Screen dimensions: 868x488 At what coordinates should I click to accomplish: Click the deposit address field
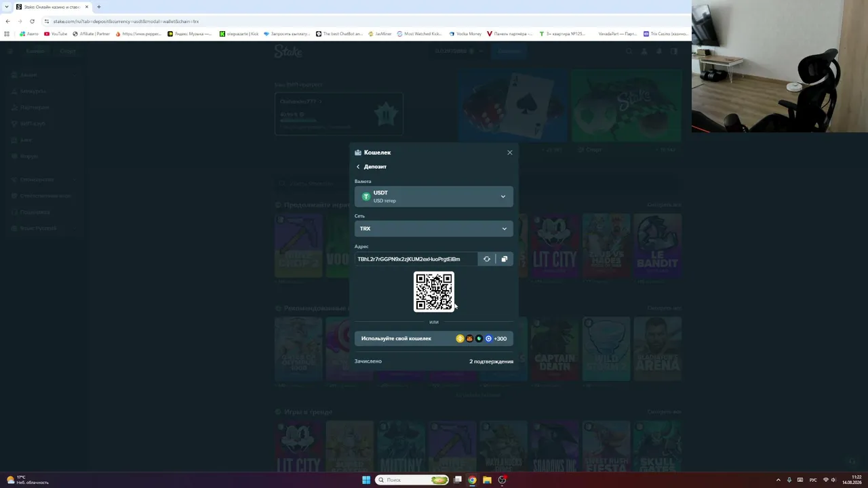click(416, 259)
